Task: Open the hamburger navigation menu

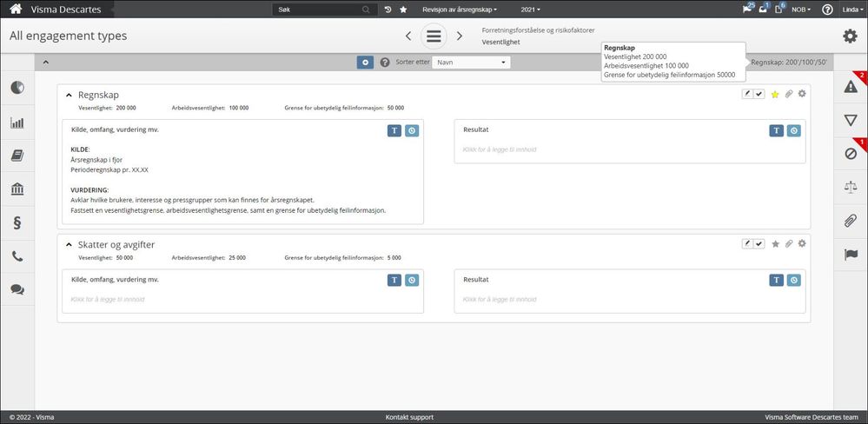Action: pos(434,36)
